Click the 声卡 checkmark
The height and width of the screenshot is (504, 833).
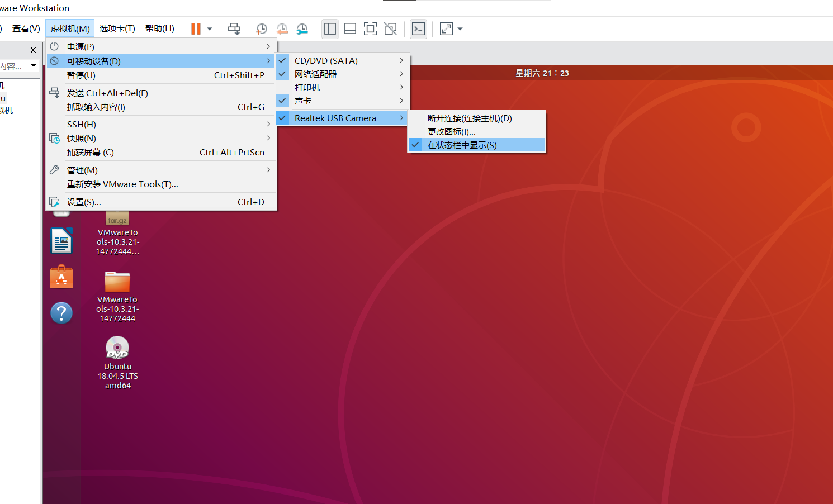282,101
